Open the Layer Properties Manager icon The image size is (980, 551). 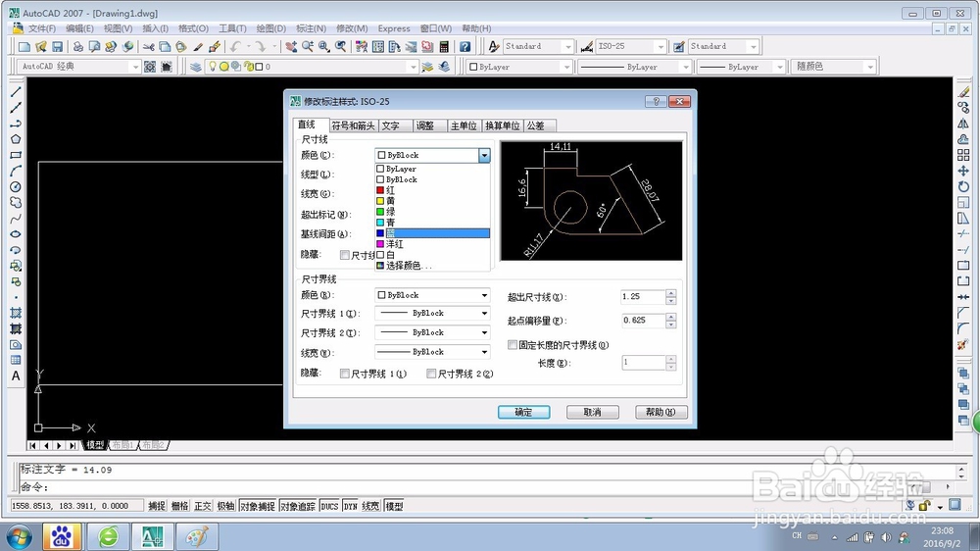tap(196, 67)
